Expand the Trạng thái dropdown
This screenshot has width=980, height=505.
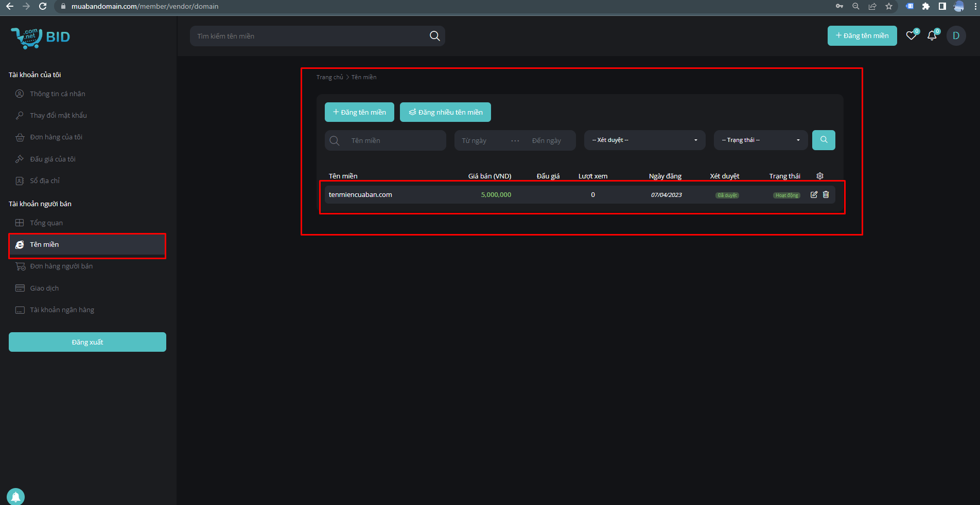[x=761, y=140]
